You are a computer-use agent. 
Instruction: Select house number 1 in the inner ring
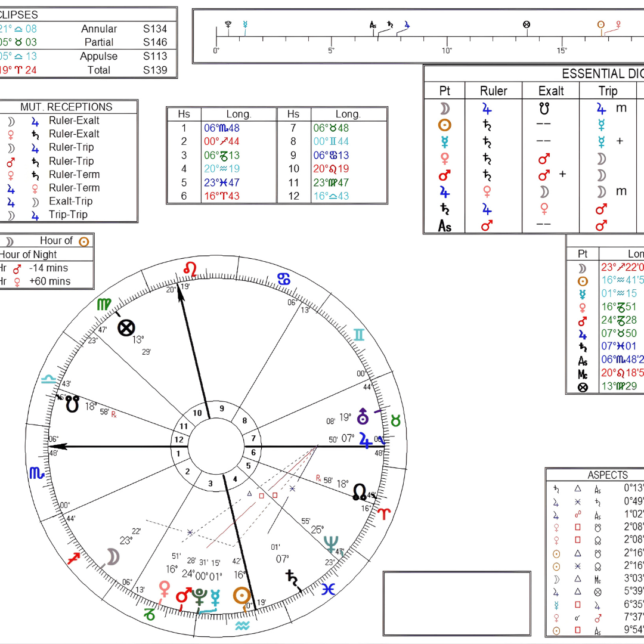pyautogui.click(x=178, y=454)
